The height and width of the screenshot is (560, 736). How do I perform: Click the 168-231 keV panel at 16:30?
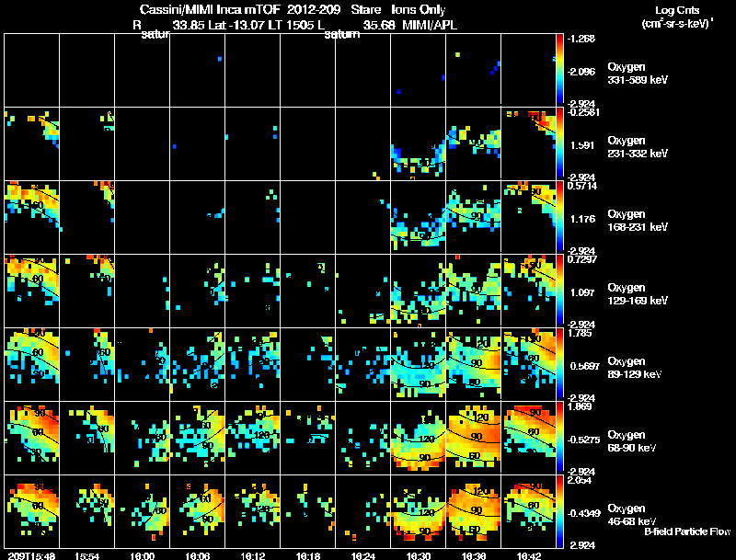pos(418,217)
